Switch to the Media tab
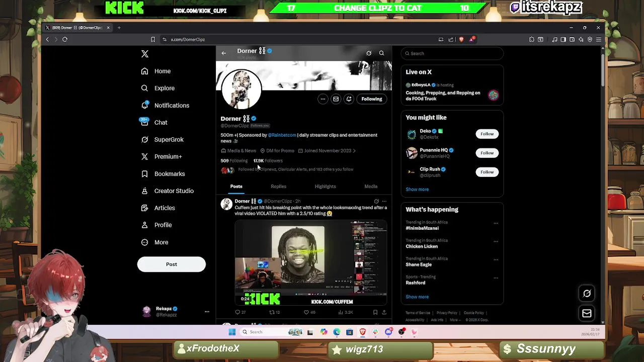The width and height of the screenshot is (644, 362). pos(371,187)
